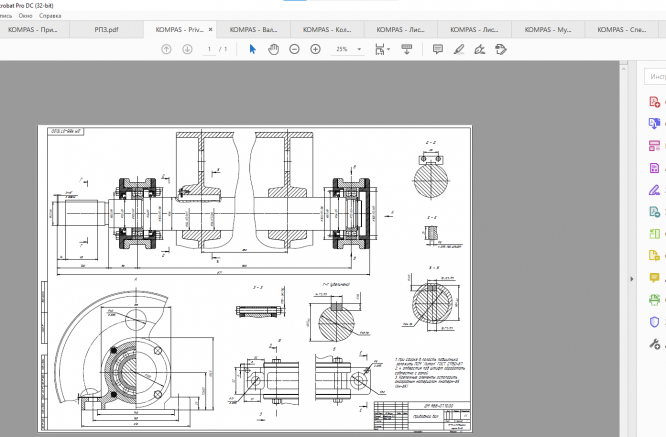Add a sticky note comment from toolbar

[437, 49]
